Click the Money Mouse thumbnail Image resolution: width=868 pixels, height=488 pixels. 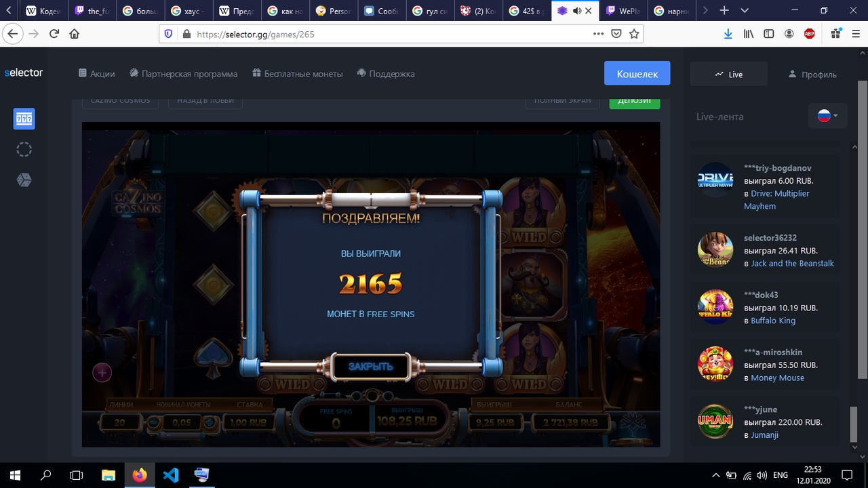(x=715, y=365)
